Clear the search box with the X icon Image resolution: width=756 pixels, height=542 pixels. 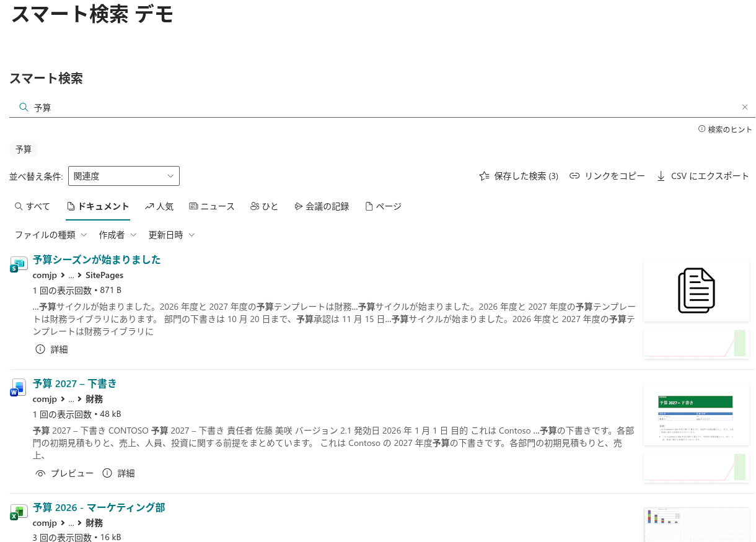[745, 107]
